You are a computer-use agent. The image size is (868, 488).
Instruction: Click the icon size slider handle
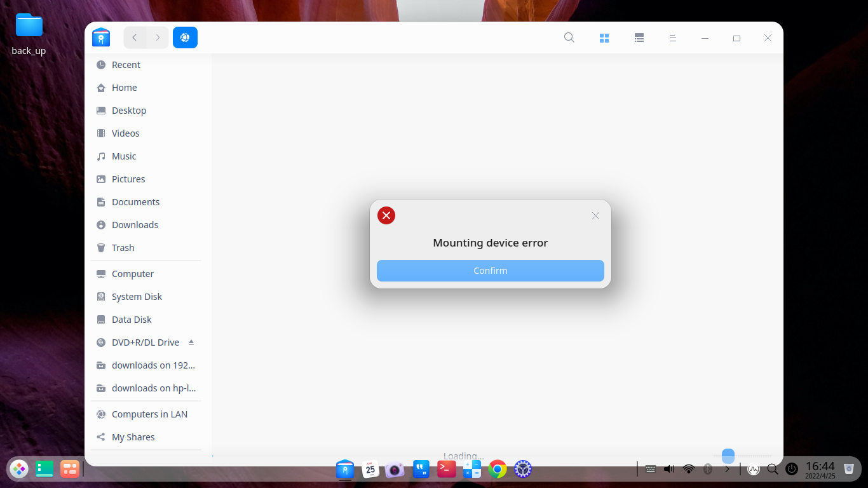point(728,456)
